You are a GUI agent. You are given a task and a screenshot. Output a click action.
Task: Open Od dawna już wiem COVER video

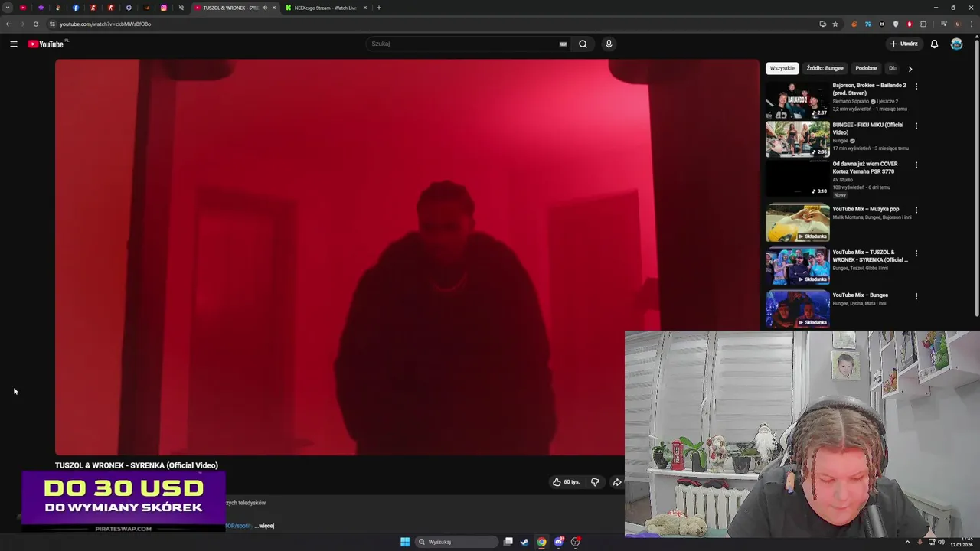(x=864, y=168)
